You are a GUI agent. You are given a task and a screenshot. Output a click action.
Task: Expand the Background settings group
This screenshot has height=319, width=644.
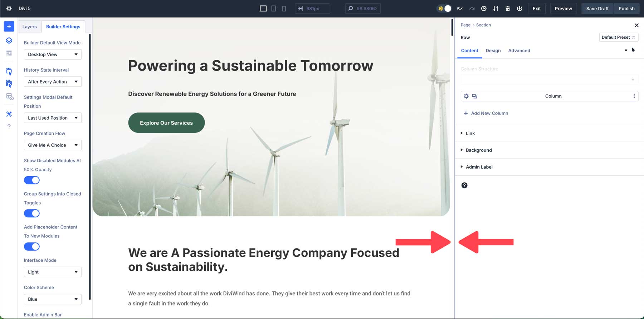coord(479,150)
